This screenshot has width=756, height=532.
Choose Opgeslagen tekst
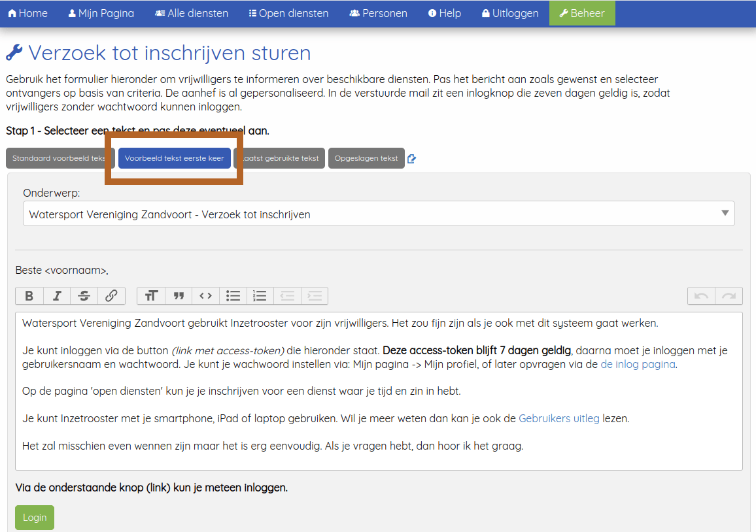point(366,157)
